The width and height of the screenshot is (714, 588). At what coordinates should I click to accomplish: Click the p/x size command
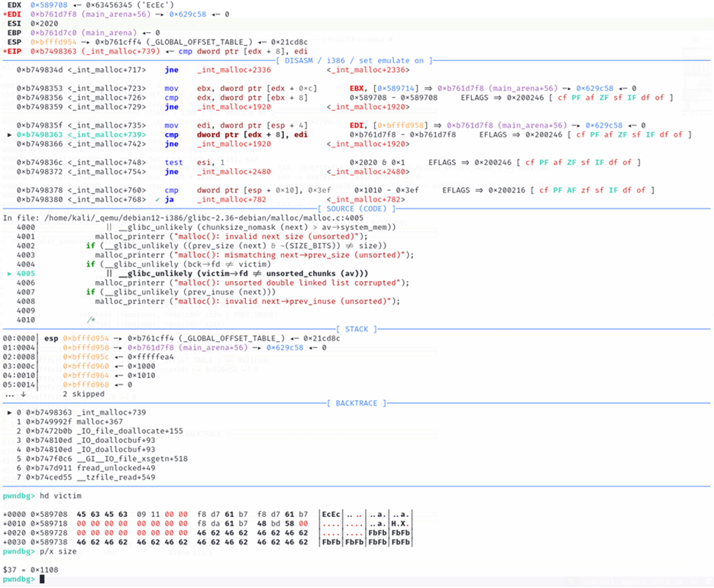tap(58, 551)
